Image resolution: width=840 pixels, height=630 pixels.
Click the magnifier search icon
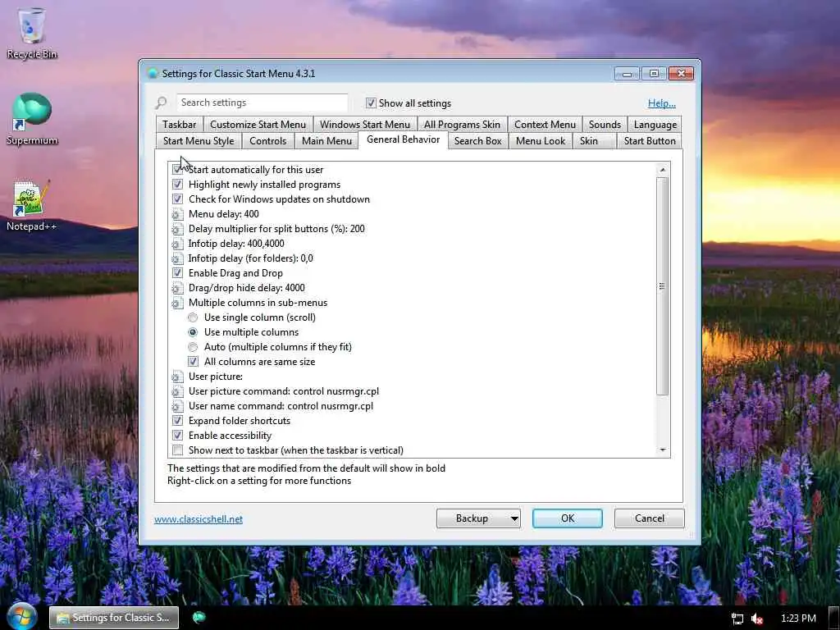[x=162, y=103]
